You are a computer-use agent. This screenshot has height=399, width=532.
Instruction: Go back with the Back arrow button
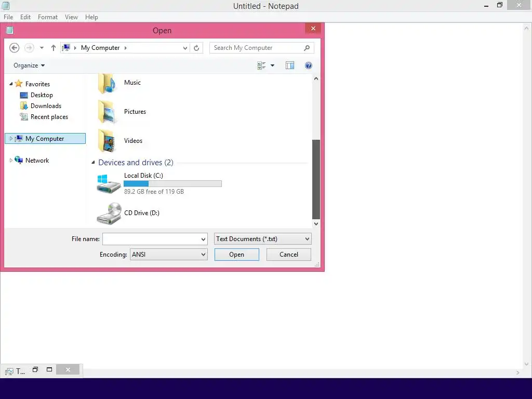(x=14, y=48)
